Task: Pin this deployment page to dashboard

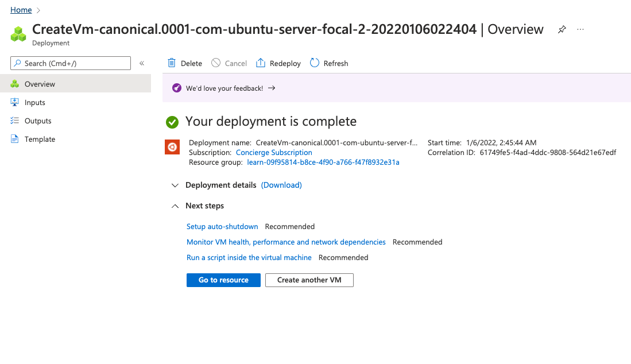Action: [x=562, y=30]
